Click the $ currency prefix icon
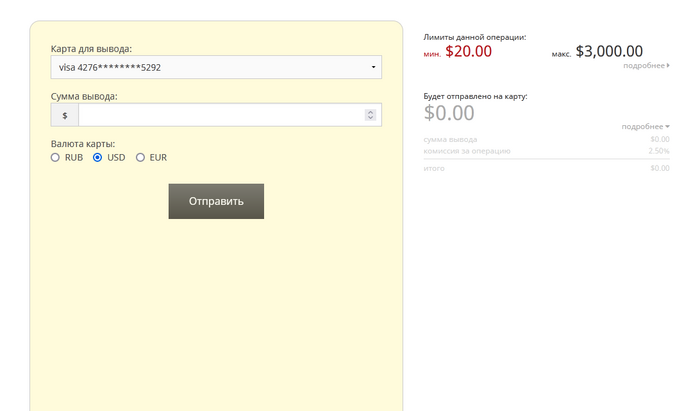This screenshot has width=700, height=411. [x=65, y=115]
